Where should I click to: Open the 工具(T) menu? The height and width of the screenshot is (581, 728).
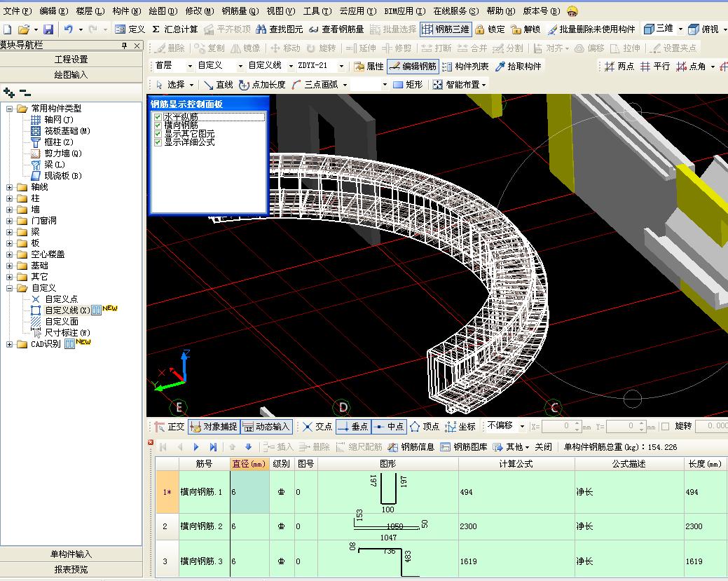click(317, 11)
